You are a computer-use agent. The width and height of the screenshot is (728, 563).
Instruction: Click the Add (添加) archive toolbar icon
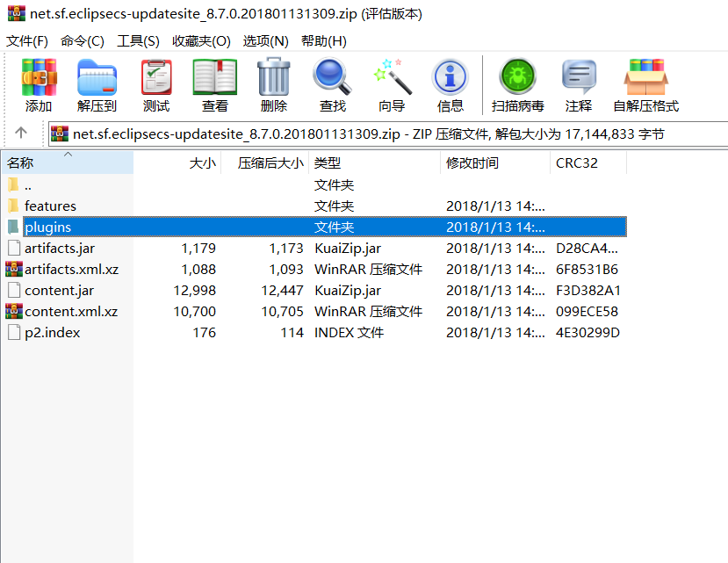click(39, 77)
